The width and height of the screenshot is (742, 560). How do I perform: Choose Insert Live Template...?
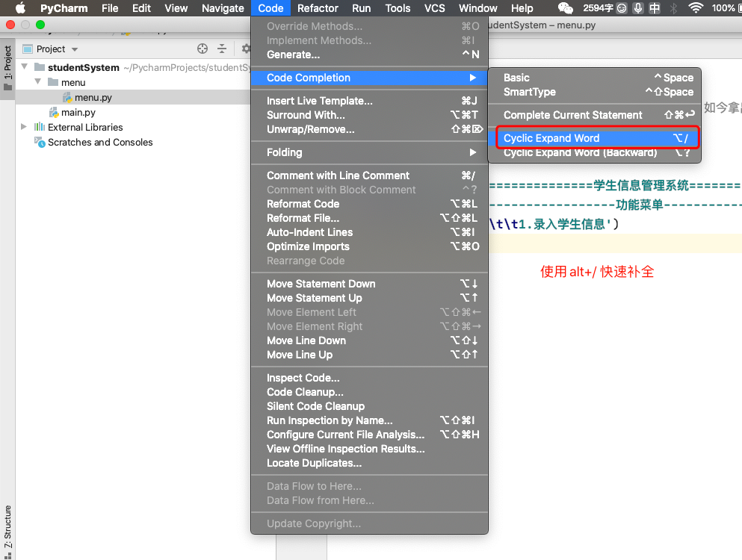point(369,101)
